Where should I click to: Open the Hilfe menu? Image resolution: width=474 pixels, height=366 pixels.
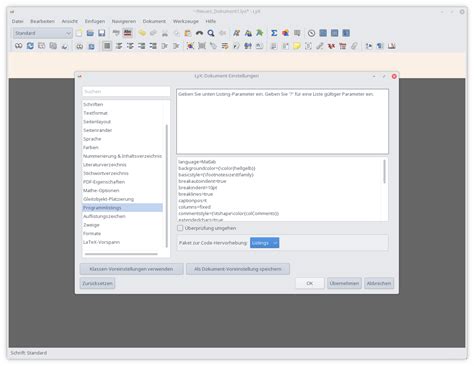click(210, 21)
